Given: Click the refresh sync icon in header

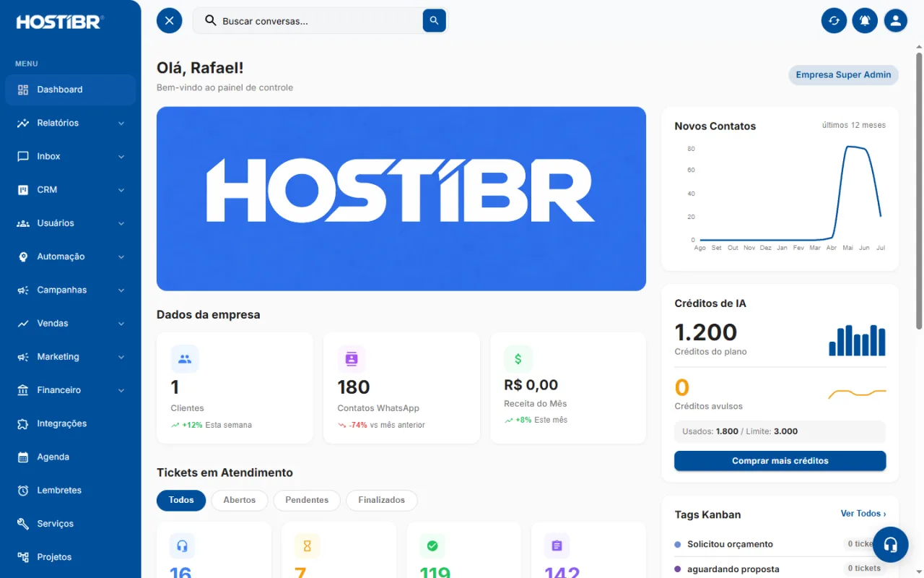Looking at the screenshot, I should pos(834,20).
